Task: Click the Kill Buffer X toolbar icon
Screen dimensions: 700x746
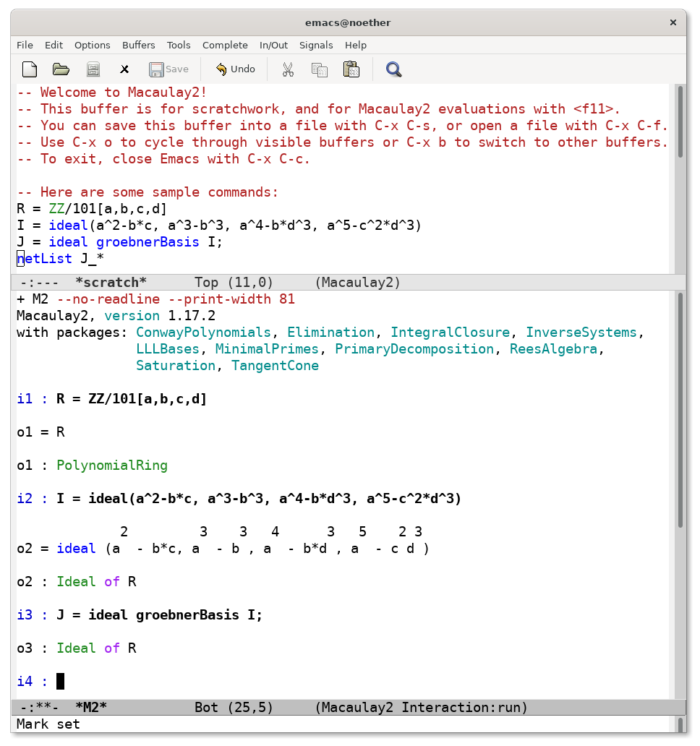Action: pos(124,69)
